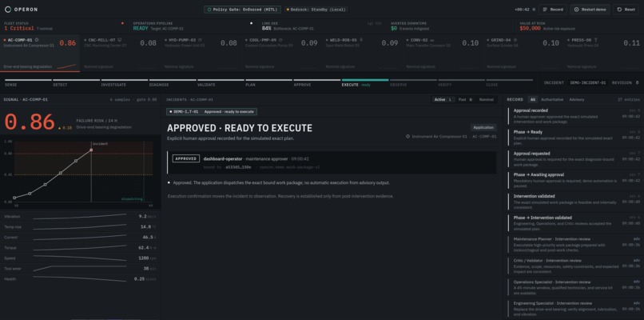Screen dimensions: 644x320
Task: Click the CLOSE pipeline stage
Action: click(509, 82)
